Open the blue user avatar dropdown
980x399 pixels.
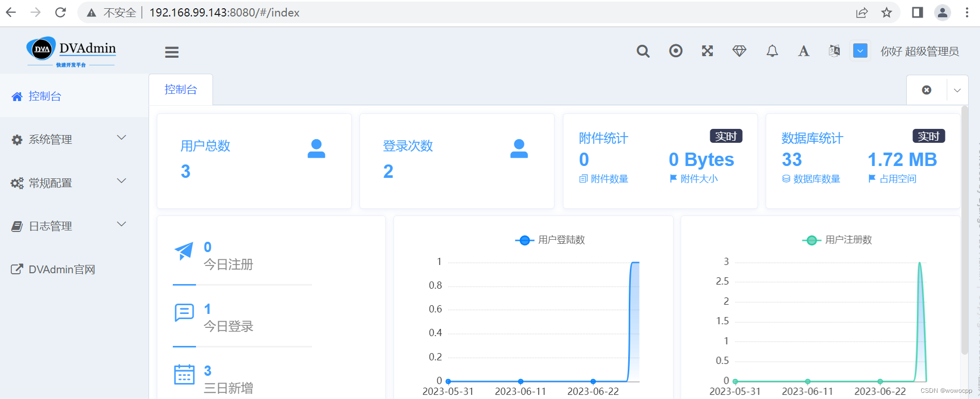[860, 51]
